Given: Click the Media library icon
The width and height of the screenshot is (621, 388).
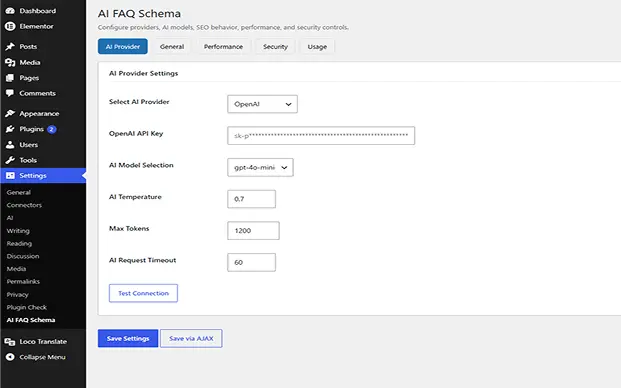Looking at the screenshot, I should point(10,62).
